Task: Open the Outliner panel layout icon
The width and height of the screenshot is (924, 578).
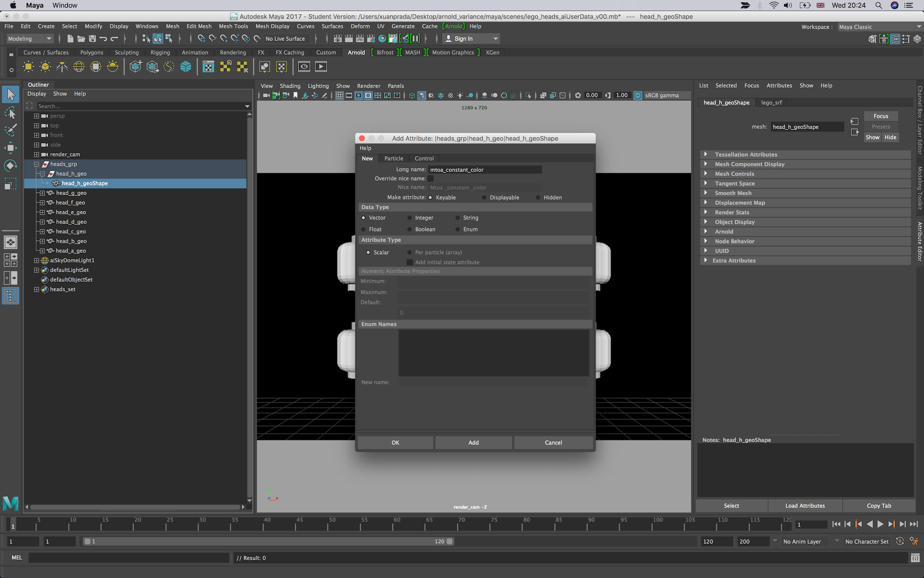Action: [11, 296]
